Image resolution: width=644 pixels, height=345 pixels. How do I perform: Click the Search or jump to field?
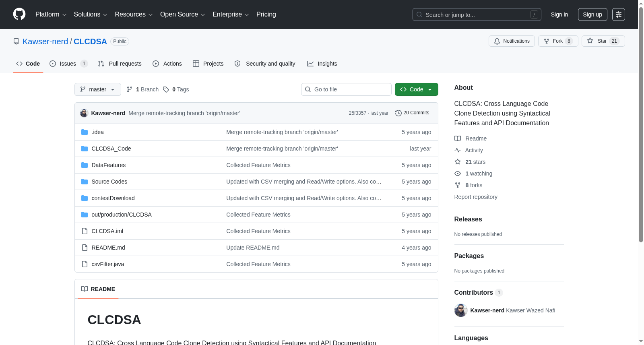pos(477,14)
